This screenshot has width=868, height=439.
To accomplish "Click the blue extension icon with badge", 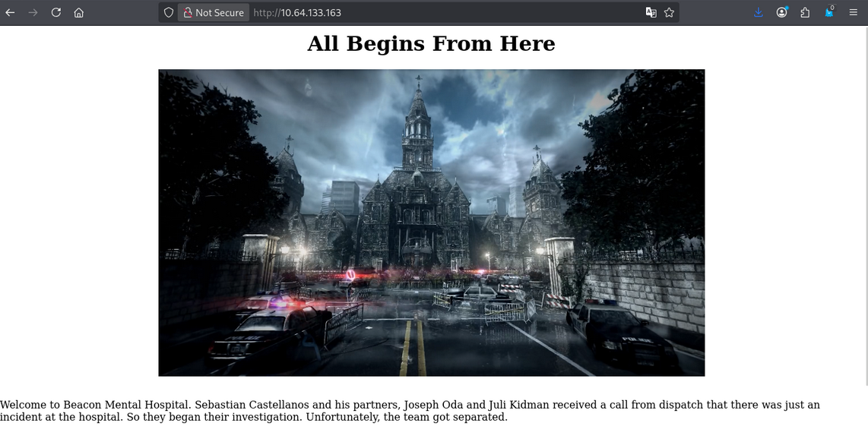I will point(829,13).
